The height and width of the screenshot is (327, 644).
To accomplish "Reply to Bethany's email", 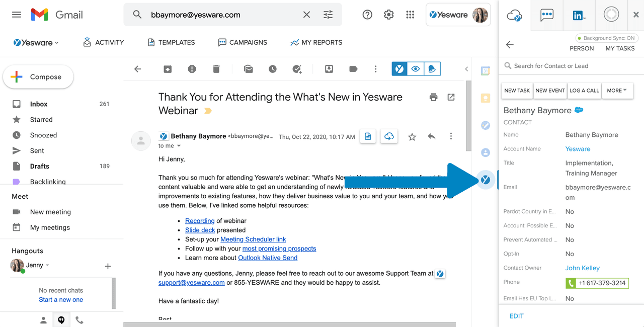I will [431, 136].
